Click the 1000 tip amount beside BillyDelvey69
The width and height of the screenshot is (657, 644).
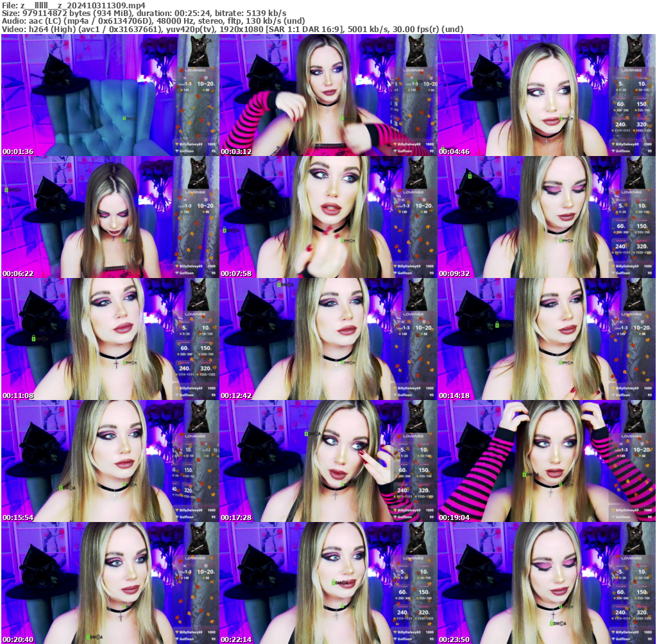212,144
